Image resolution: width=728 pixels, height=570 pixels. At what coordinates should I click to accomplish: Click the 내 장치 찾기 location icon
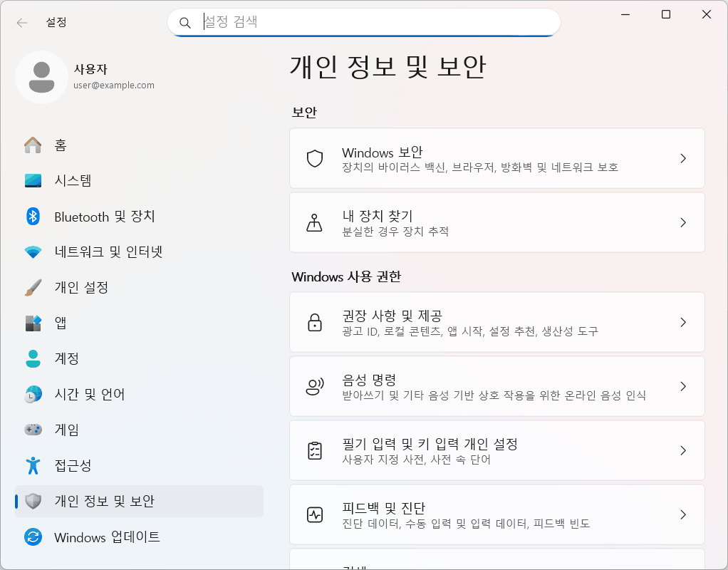314,222
